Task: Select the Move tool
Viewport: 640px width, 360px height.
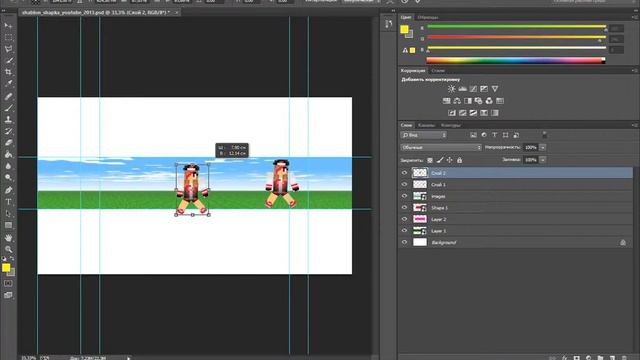Action: (x=8, y=26)
